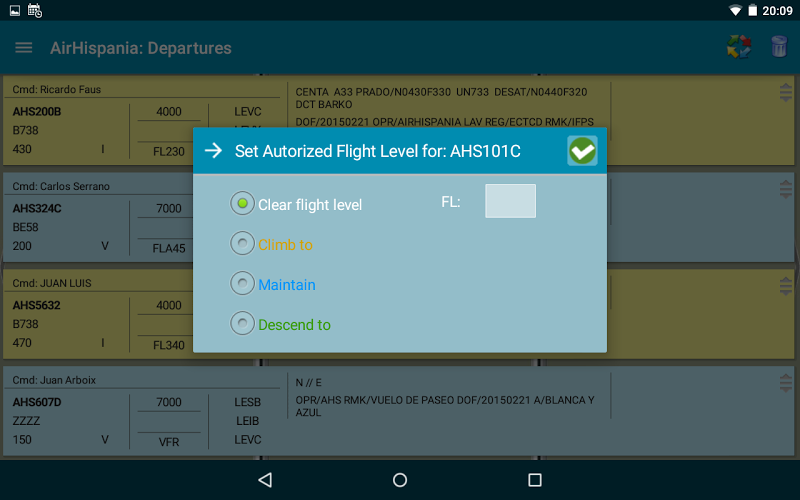This screenshot has height=500, width=800.
Task: Tap callsign AHS607D
Action: click(x=37, y=403)
